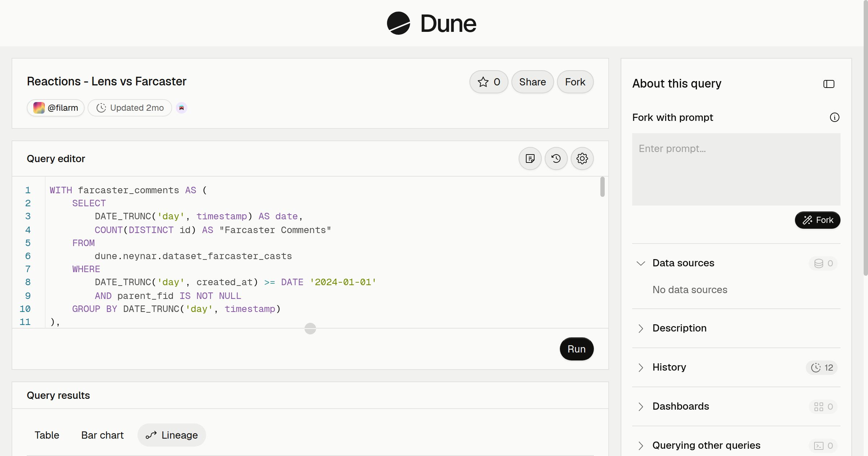Image resolution: width=868 pixels, height=456 pixels.
Task: Click the 'No data sources' text
Action: [690, 290]
